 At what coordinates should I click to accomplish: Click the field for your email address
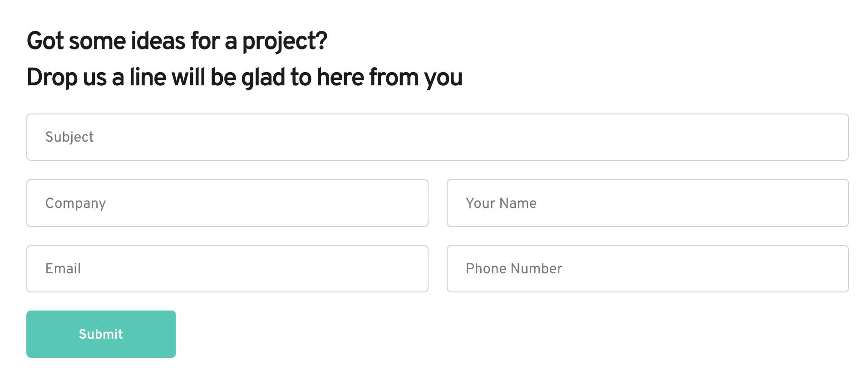pos(227,269)
